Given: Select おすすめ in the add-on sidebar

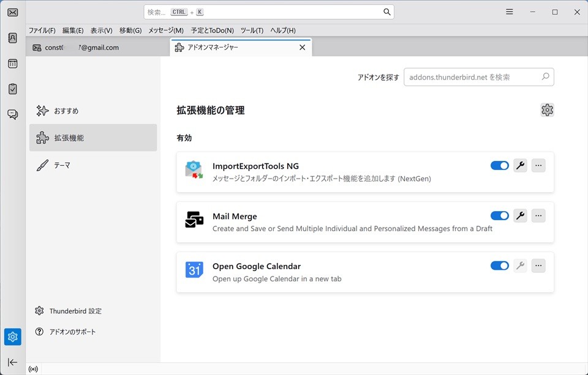Looking at the screenshot, I should click(93, 111).
